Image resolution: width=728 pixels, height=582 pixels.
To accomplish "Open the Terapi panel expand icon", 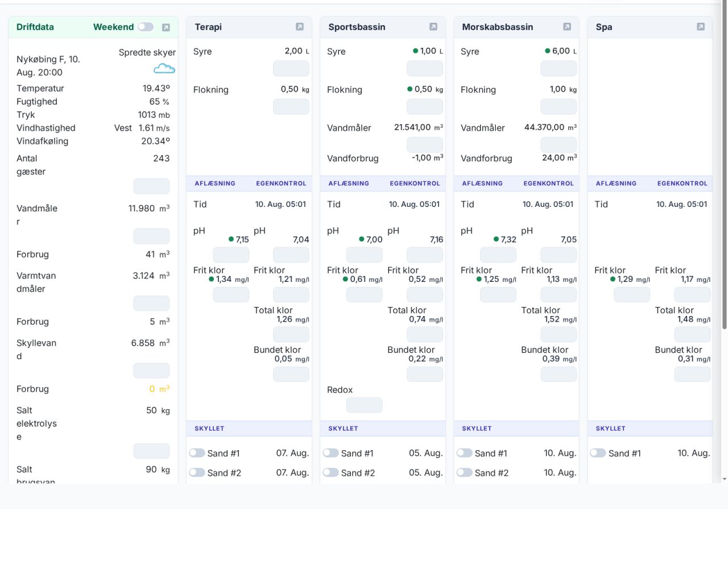I will (x=300, y=27).
